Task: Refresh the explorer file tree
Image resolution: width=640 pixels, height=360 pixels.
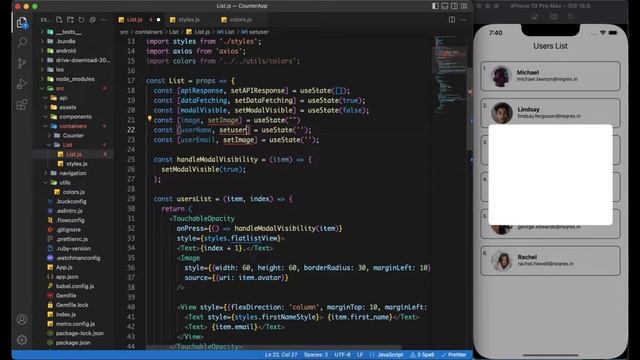Action: (81, 20)
